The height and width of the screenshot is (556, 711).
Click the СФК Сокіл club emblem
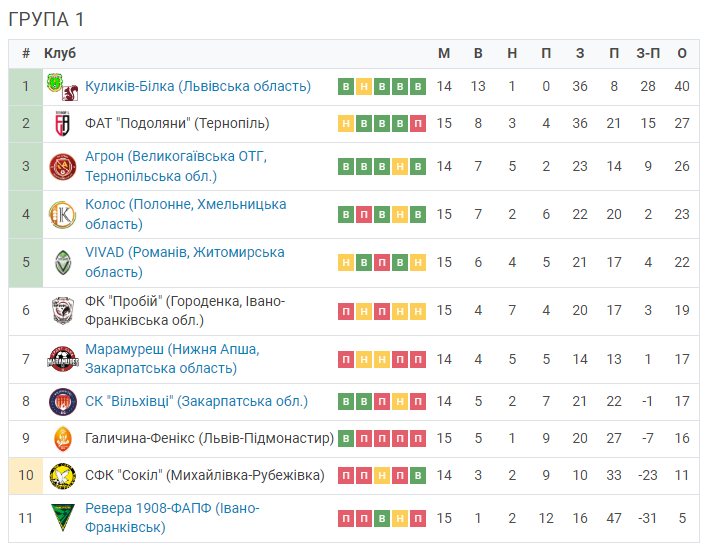[63, 476]
